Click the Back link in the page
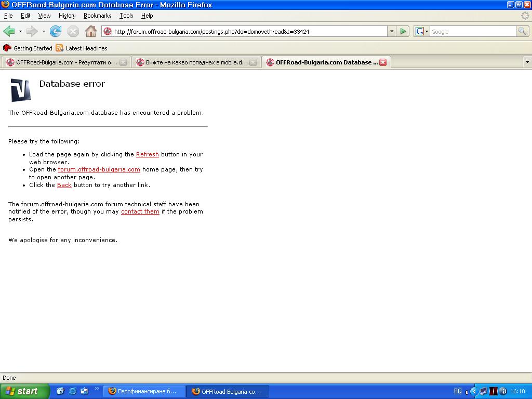Viewport: 532px width, 399px height. coord(64,185)
